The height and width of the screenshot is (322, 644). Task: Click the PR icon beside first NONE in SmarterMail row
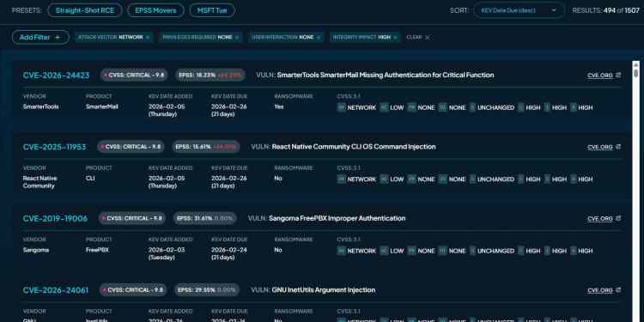click(411, 107)
